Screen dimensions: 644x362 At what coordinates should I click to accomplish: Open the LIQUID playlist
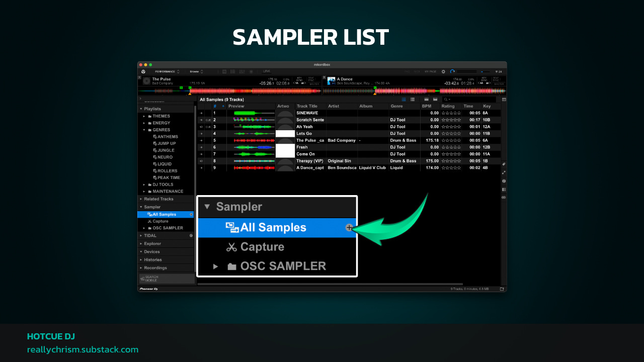pos(165,164)
